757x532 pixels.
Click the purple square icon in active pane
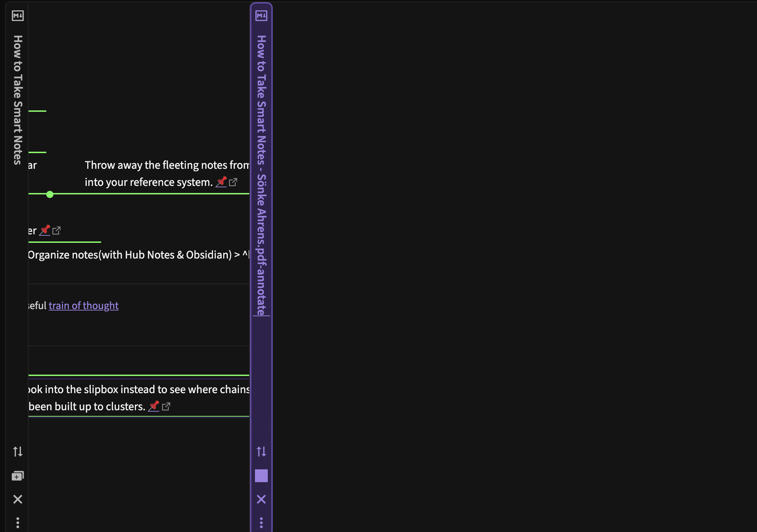tap(261, 476)
